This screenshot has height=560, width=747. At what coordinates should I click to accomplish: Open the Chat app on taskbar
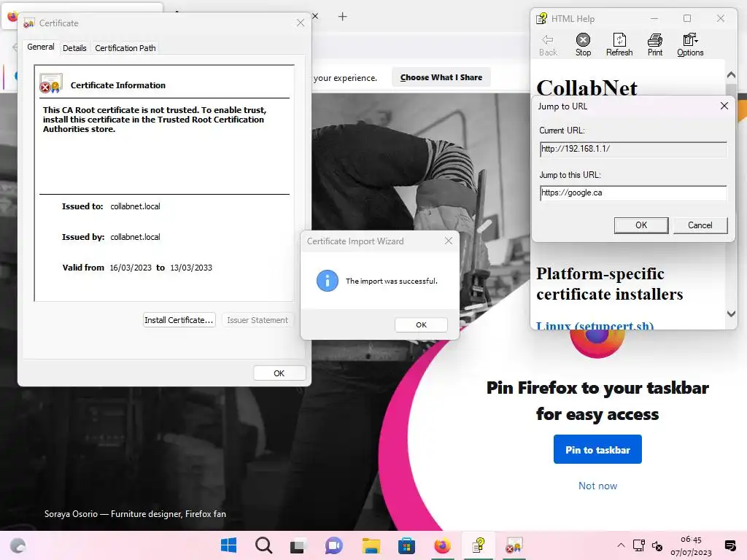point(333,545)
